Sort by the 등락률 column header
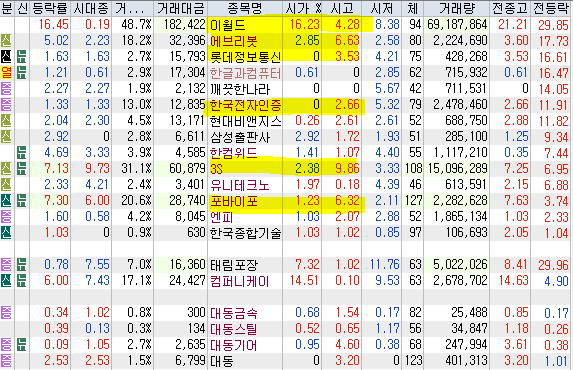 tap(50, 8)
